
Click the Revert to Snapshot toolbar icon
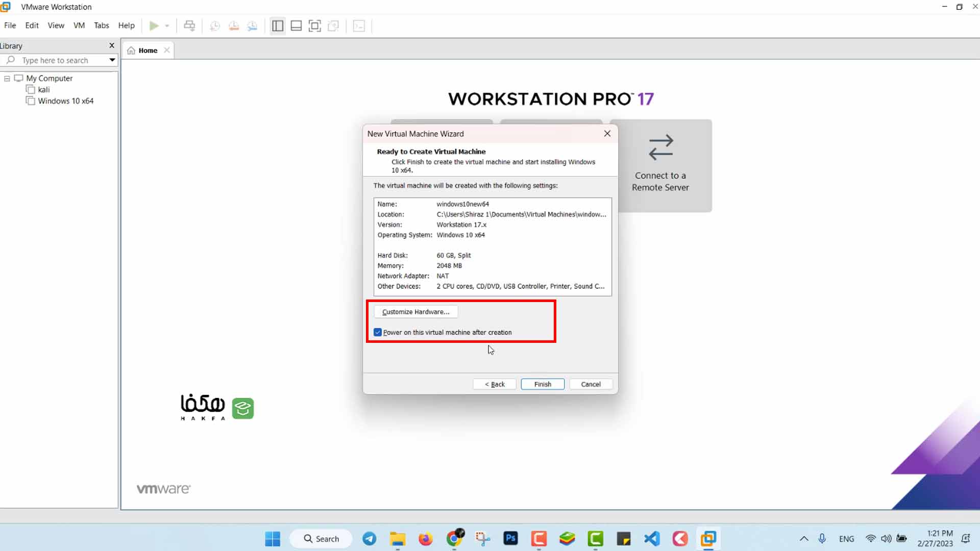pyautogui.click(x=234, y=26)
